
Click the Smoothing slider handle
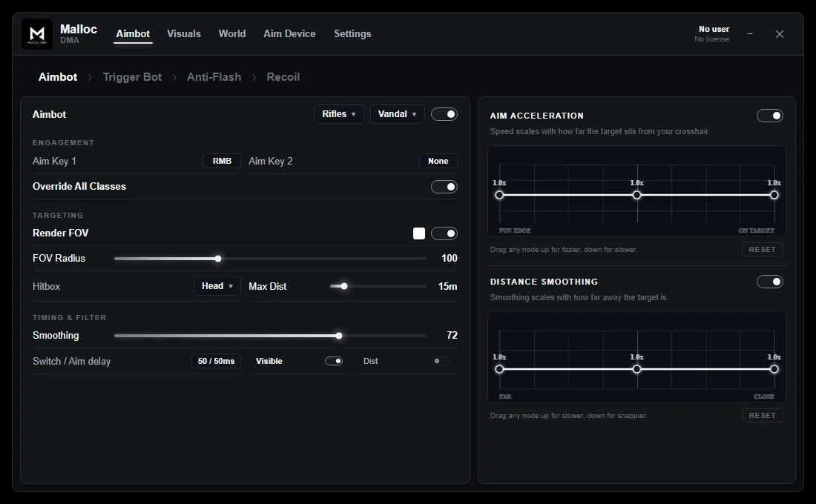339,336
